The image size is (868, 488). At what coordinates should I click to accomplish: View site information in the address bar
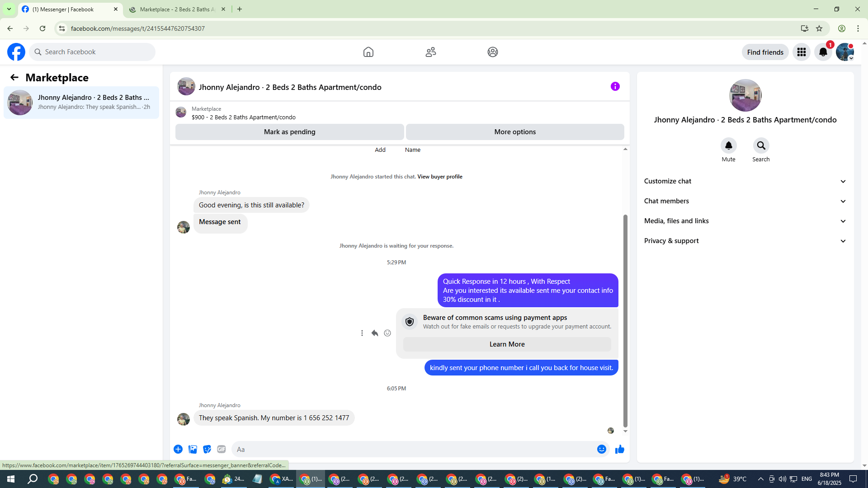62,28
